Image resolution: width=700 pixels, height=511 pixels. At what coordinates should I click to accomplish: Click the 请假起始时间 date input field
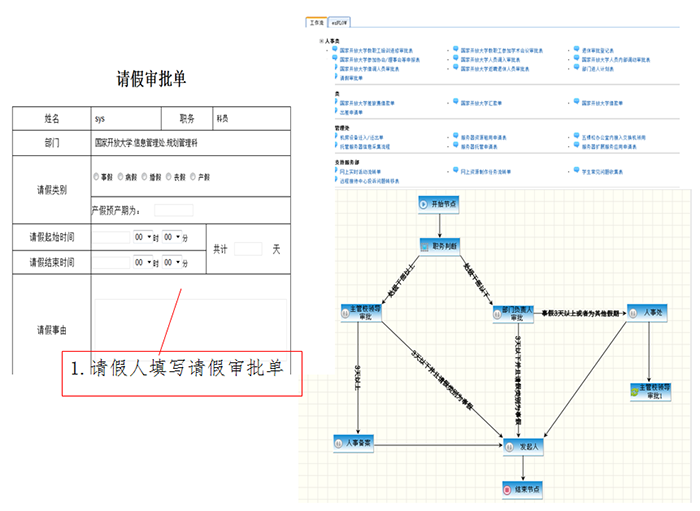(109, 237)
